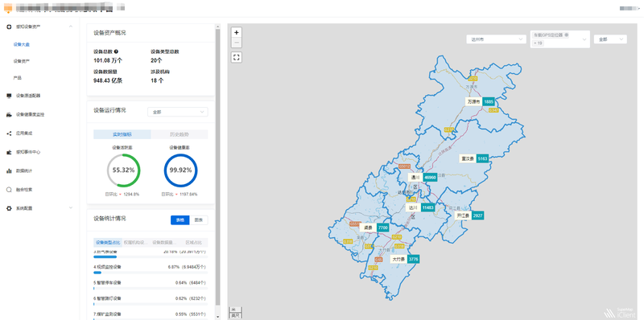Click the 视频监控设备 progress bar
644x320 pixels.
[x=151, y=273]
